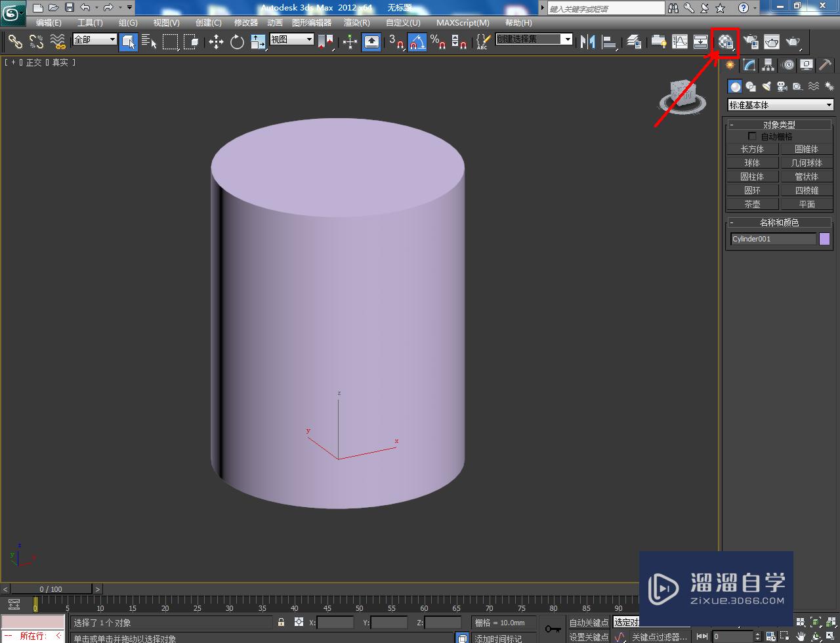Click the Cylinder001 name field
The width and height of the screenshot is (840, 643).
tap(773, 239)
